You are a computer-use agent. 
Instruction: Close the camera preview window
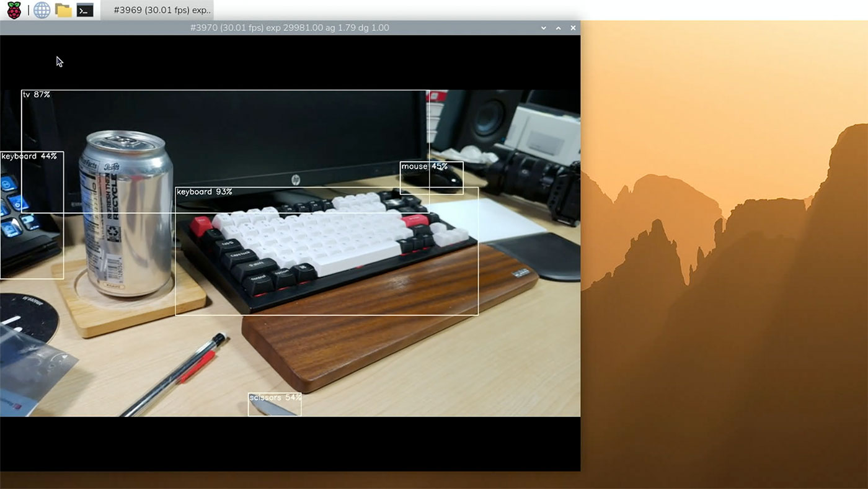click(573, 28)
